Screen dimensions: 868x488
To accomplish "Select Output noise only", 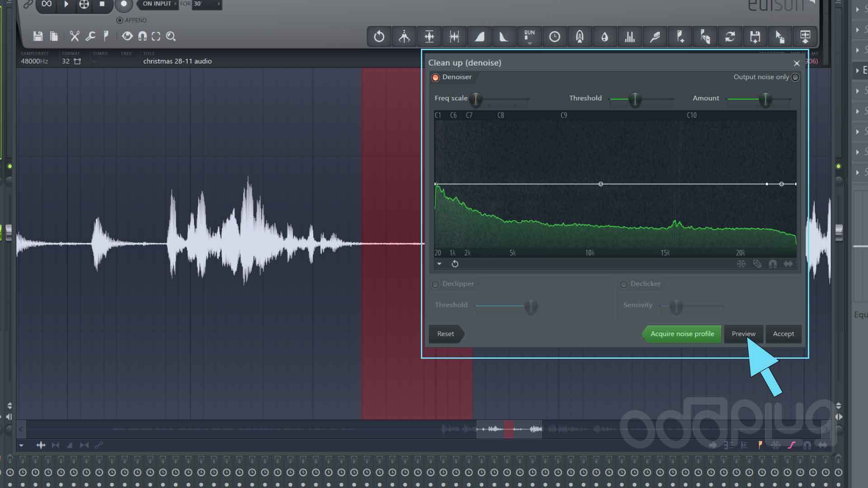I will tap(795, 77).
